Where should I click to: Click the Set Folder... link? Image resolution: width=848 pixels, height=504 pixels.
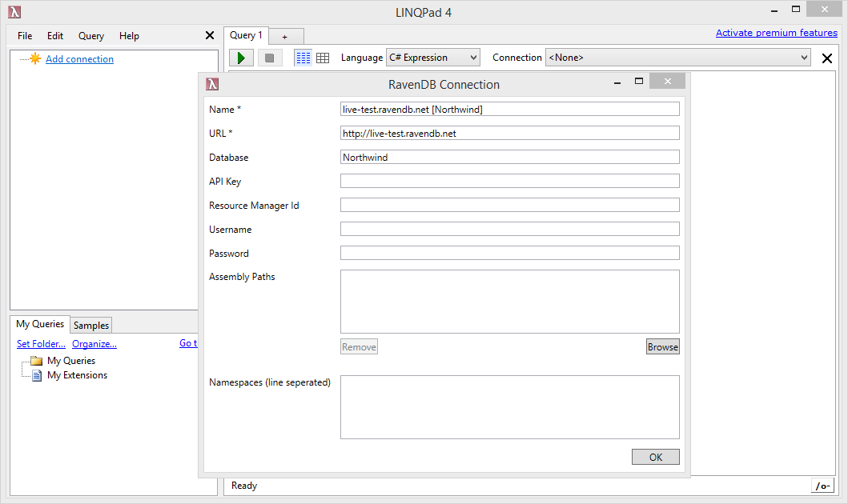coord(41,343)
